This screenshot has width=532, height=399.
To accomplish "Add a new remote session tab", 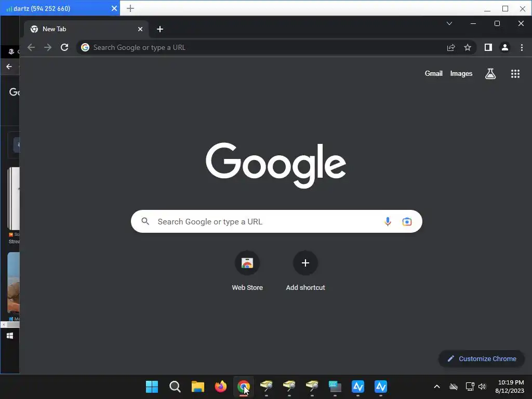I will (x=130, y=8).
